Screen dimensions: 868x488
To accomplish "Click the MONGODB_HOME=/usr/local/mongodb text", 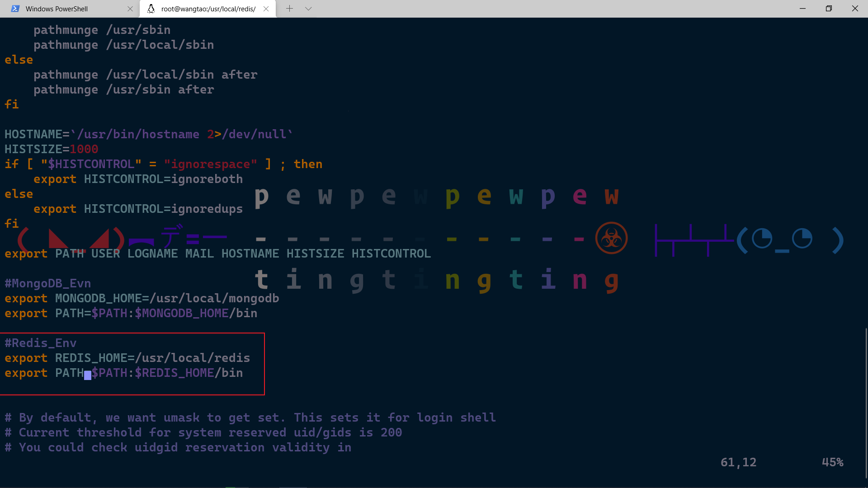I will [x=167, y=298].
